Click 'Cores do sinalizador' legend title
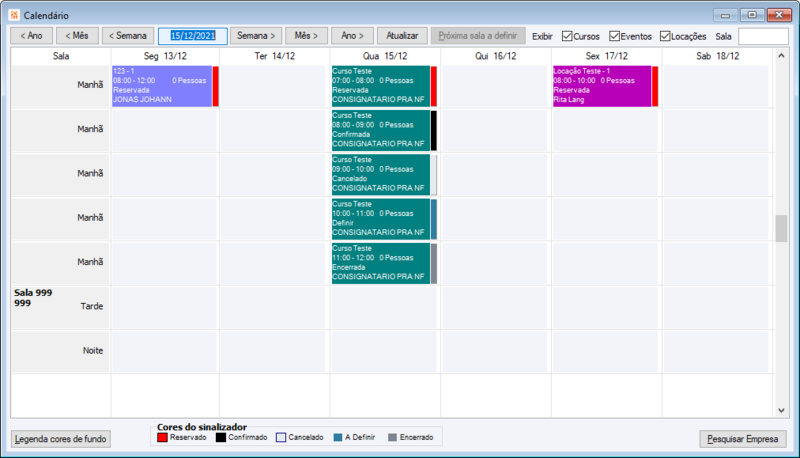The image size is (800, 458). coord(202,427)
